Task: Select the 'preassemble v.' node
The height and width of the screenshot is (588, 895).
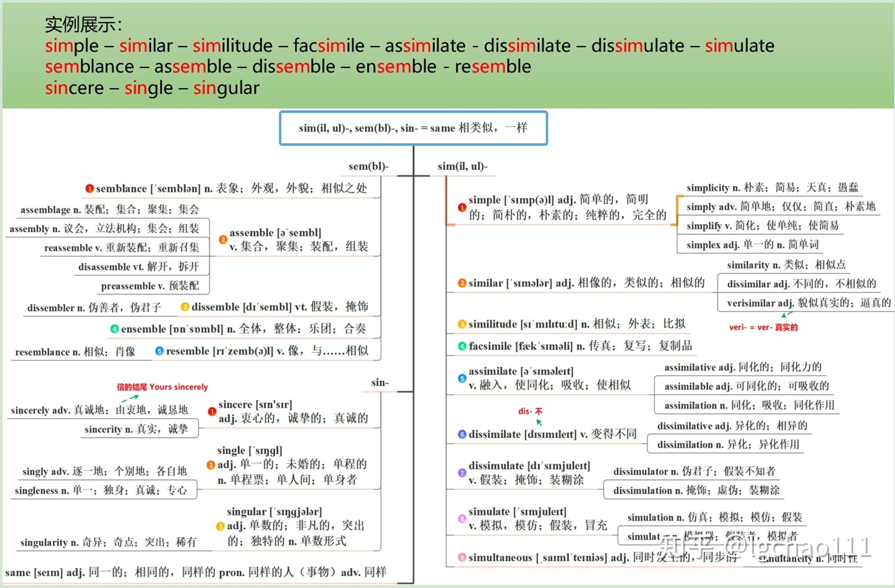Action: tap(150, 286)
